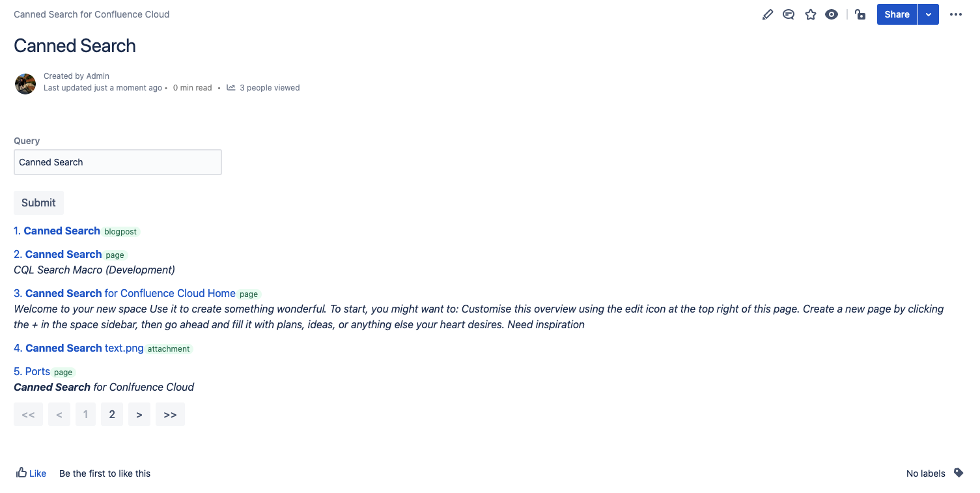Open Canned Search text.png attachment result
The height and width of the screenshot is (493, 980).
(84, 348)
